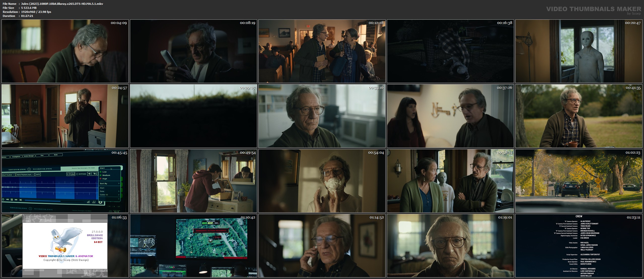Open the Native Playback (mp4) dropdown
Screen dimensions: 644x279
pyautogui.click(x=25, y=175)
